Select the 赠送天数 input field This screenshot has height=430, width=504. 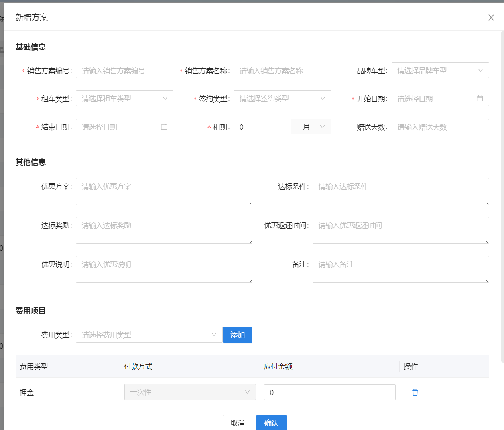tap(440, 127)
